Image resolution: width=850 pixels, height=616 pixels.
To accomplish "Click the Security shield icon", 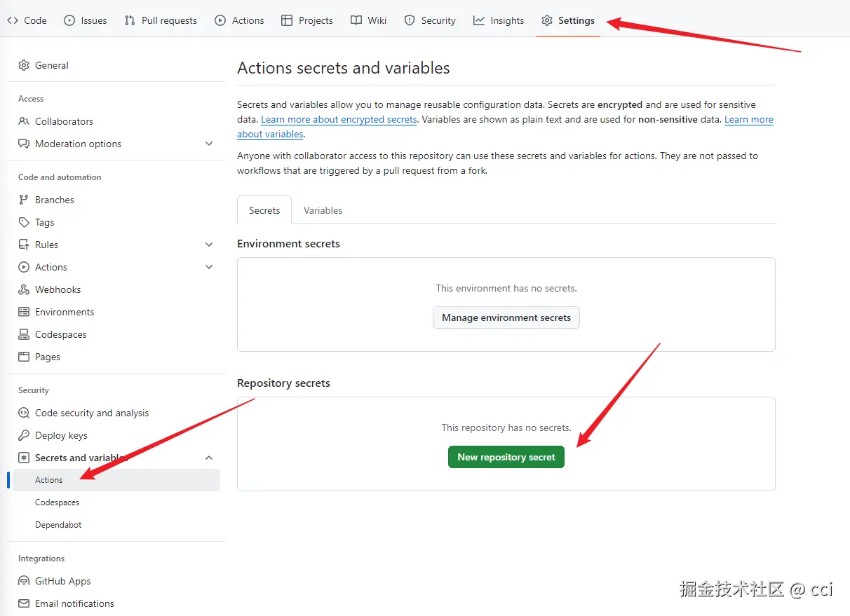I will 410,20.
